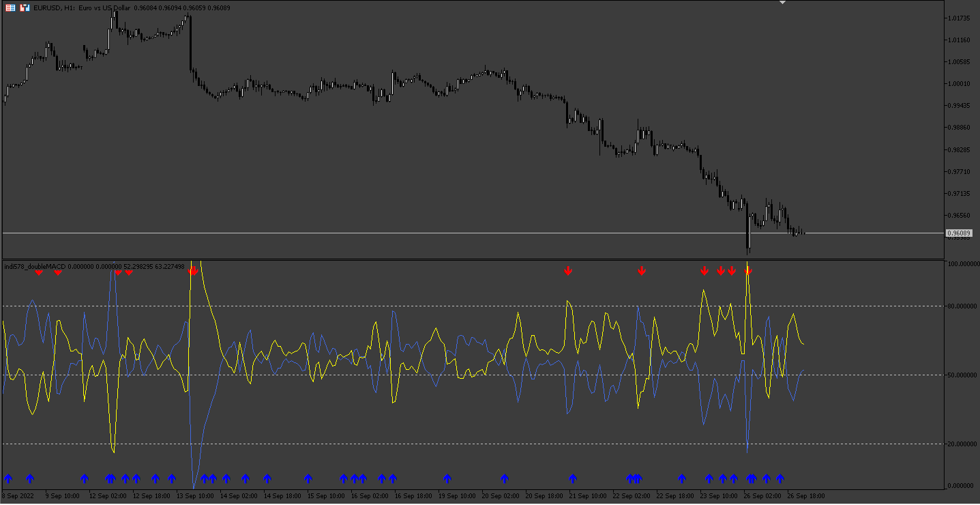Image resolution: width=980 pixels, height=505 pixels.
Task: Click the red table icon beside EURUSD title
Action: pos(10,8)
